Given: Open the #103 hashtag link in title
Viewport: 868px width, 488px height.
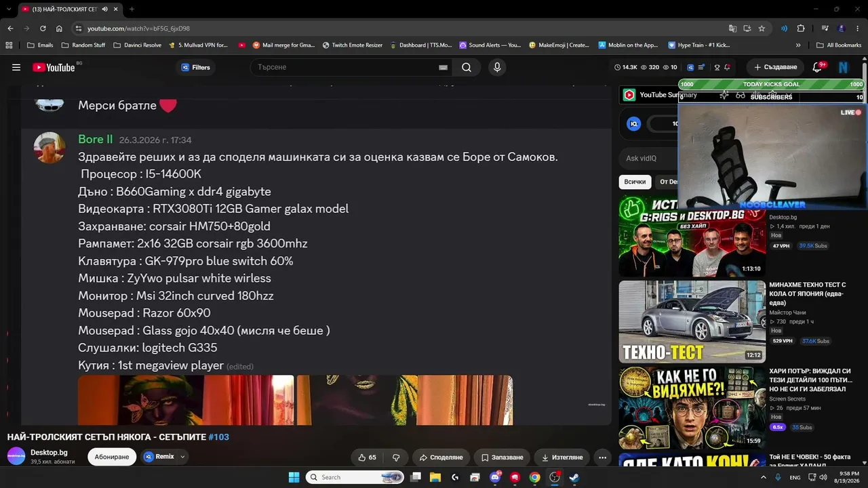Looking at the screenshot, I should pyautogui.click(x=218, y=437).
